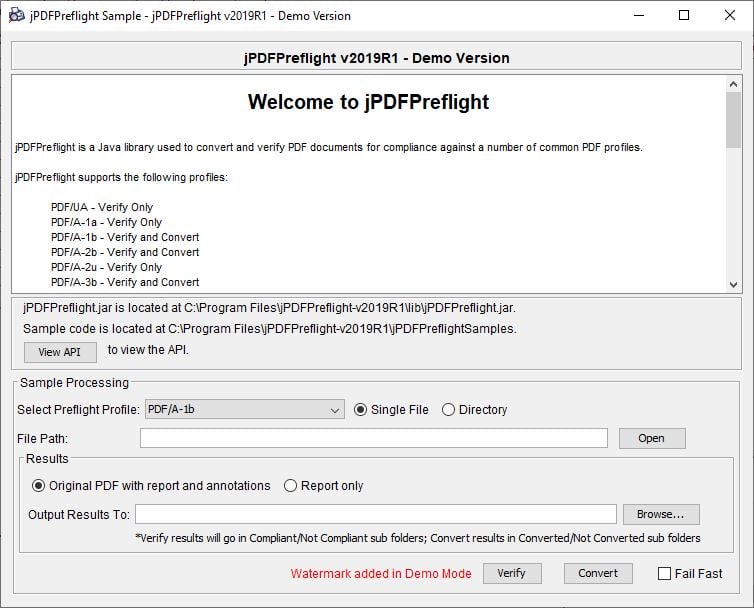Minimize the jPDFPreflight window
The image size is (754, 608).
pyautogui.click(x=639, y=15)
